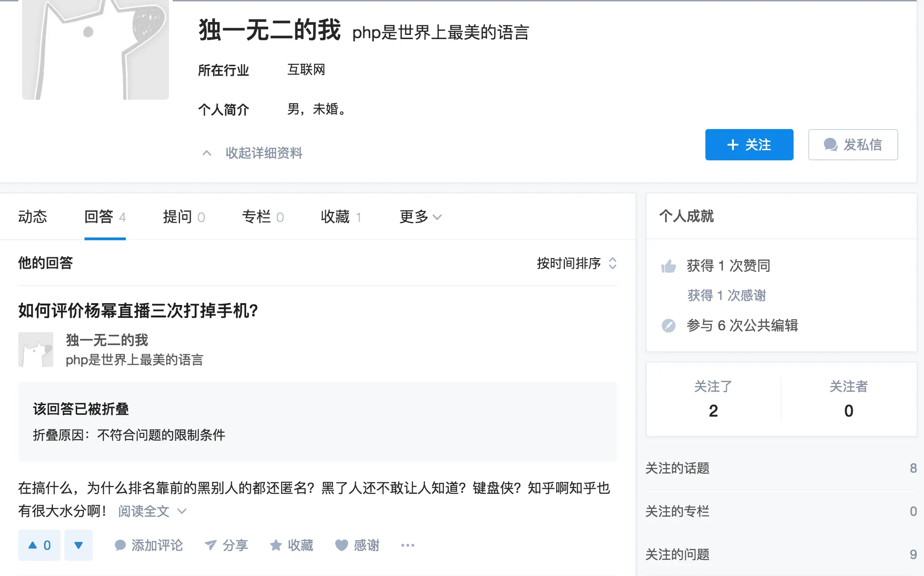Thank the author with the 感谢 heart
Viewport: 924px width, 576px height.
pos(342,545)
